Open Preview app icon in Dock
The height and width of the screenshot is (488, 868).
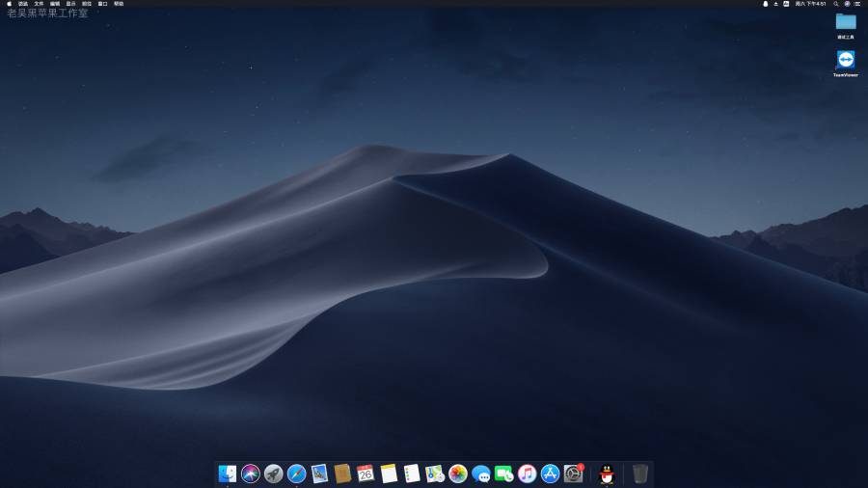[x=319, y=474]
